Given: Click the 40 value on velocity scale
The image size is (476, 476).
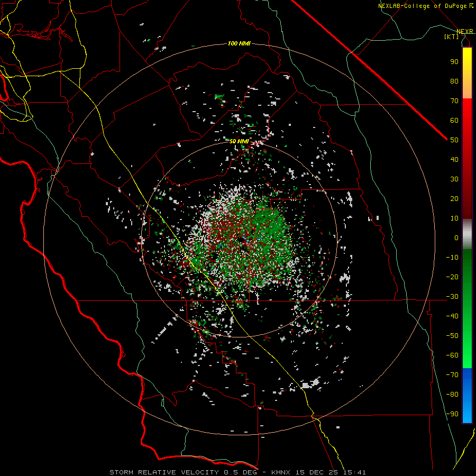Looking at the screenshot, I should click(x=454, y=159).
